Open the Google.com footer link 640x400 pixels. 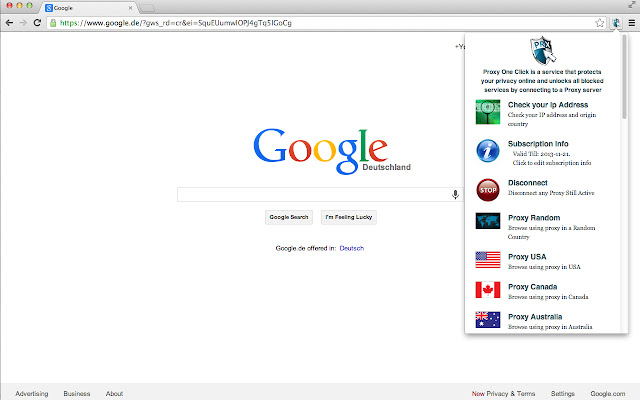click(608, 393)
